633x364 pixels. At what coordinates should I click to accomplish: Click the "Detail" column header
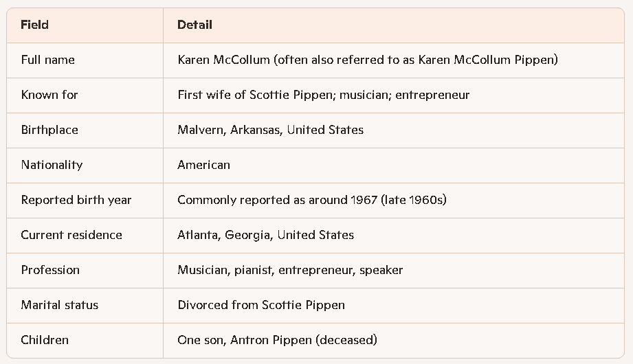pyautogui.click(x=195, y=25)
